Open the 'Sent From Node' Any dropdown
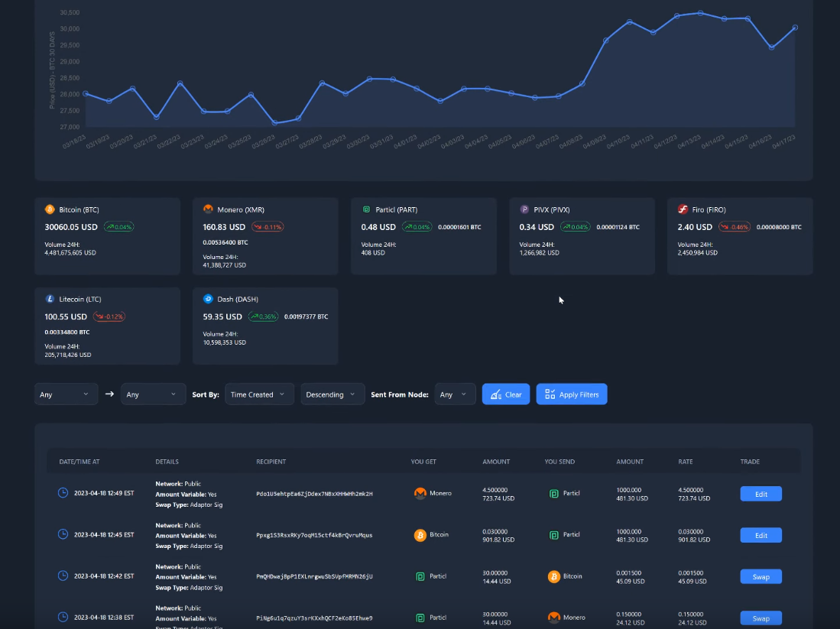Image resolution: width=840 pixels, height=629 pixels. click(455, 394)
